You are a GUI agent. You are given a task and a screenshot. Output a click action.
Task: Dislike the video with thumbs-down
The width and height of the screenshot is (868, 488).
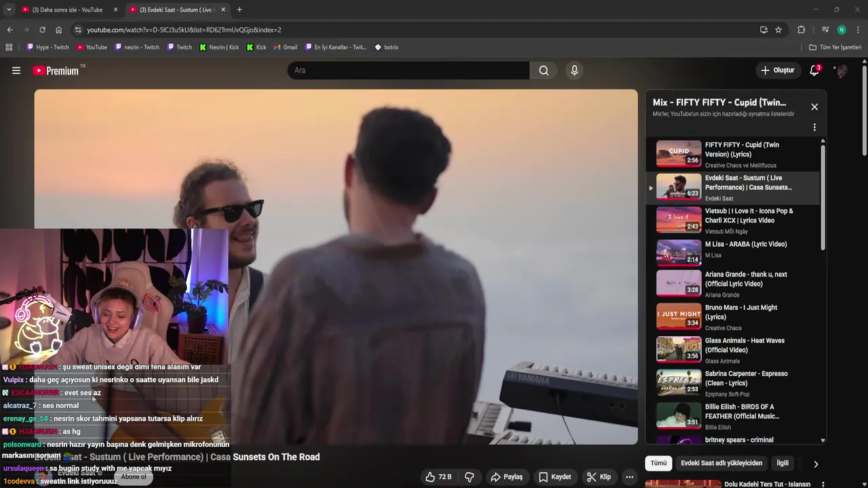469,477
